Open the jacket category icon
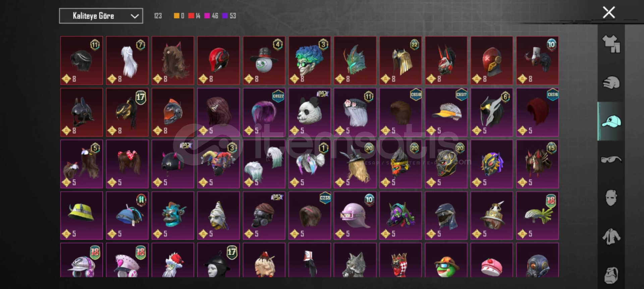The width and height of the screenshot is (644, 289). (611, 237)
